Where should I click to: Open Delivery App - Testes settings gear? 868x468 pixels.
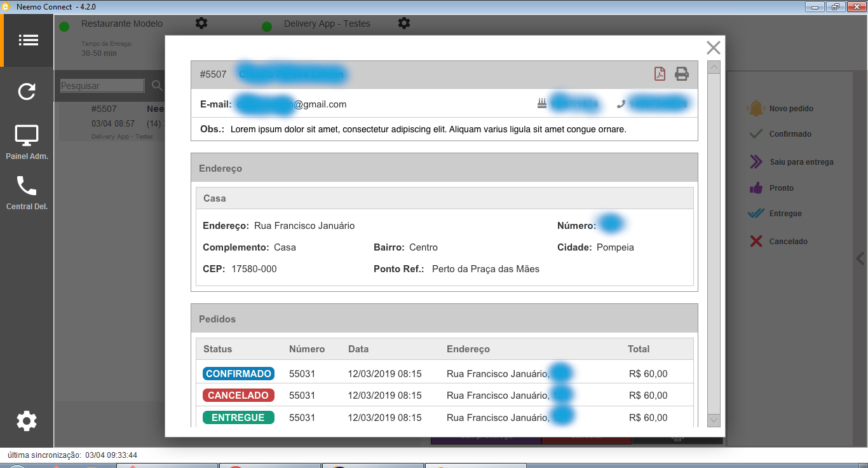(404, 23)
